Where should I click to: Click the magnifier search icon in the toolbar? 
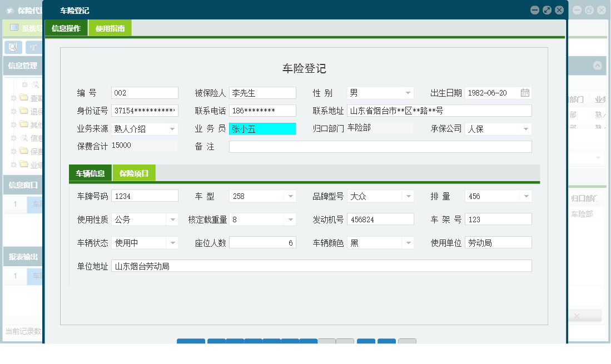pos(13,47)
